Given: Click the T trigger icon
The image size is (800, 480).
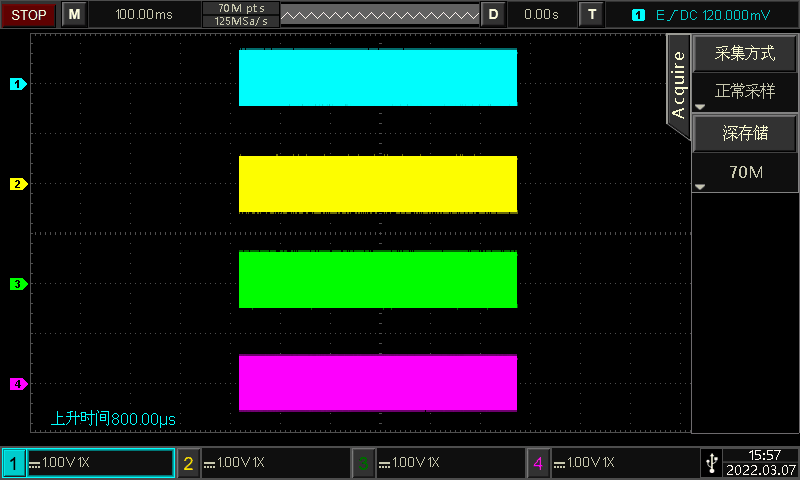Looking at the screenshot, I should tap(593, 14).
